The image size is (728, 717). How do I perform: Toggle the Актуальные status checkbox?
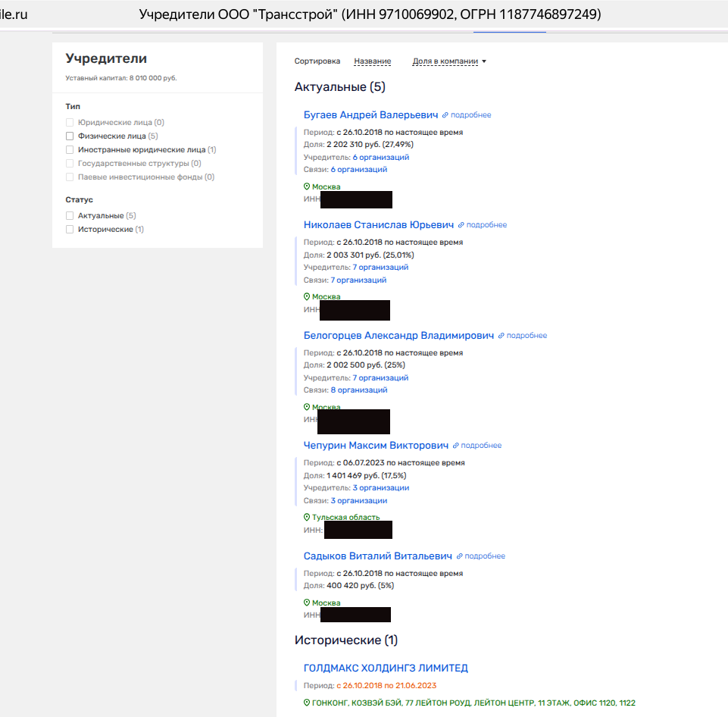pos(70,216)
